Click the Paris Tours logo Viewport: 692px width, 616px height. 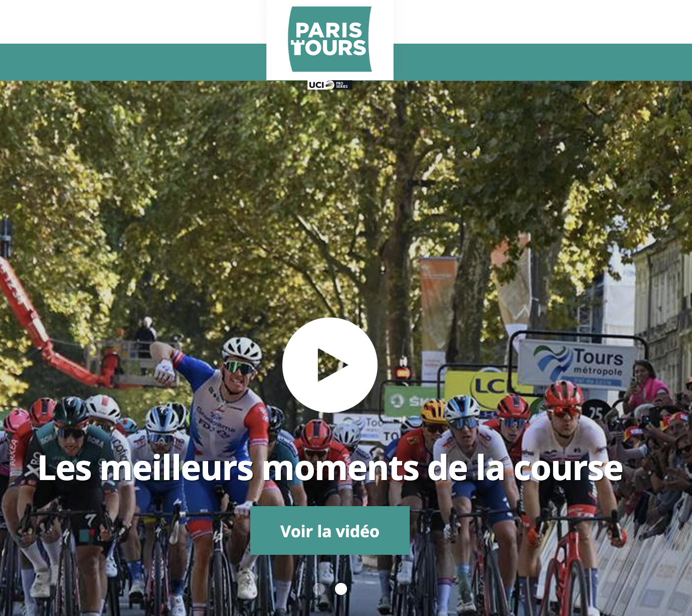[x=330, y=39]
